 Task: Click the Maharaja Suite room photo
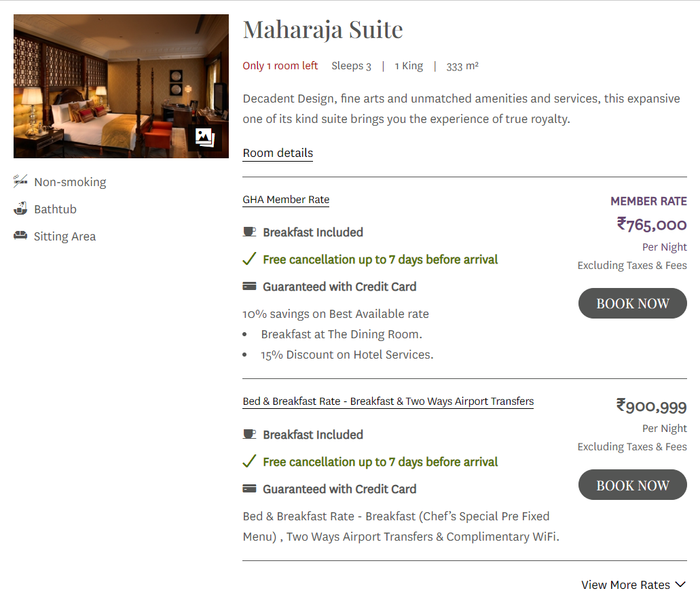coord(121,86)
